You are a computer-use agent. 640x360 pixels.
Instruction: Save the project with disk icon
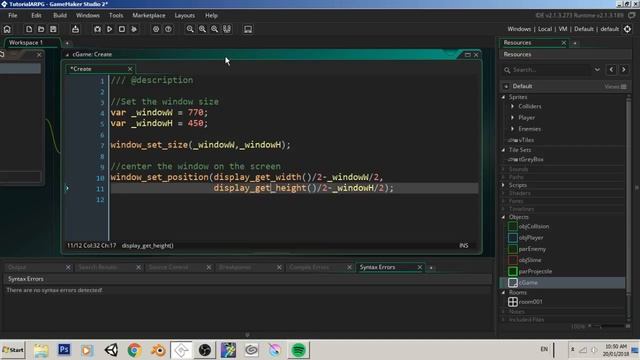[53, 29]
